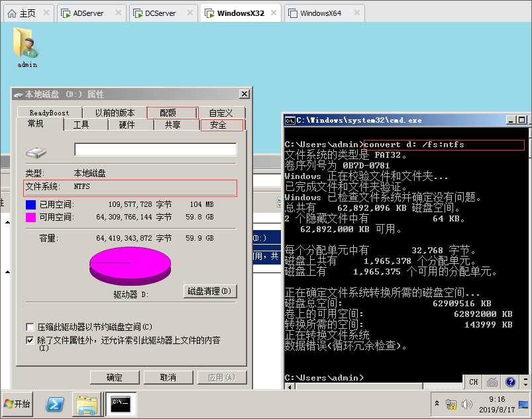This screenshot has height=419, width=532.
Task: Click the drive icon in properties dialog
Action: (36, 152)
